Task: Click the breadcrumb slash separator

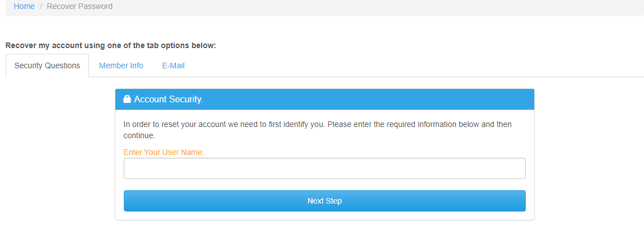Action: tap(41, 7)
